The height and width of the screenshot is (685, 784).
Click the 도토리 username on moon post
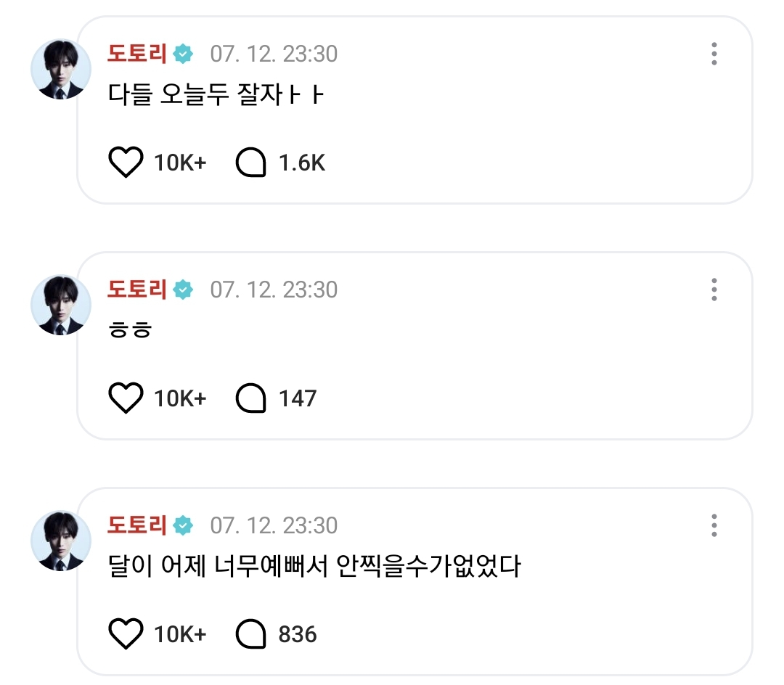(x=138, y=525)
